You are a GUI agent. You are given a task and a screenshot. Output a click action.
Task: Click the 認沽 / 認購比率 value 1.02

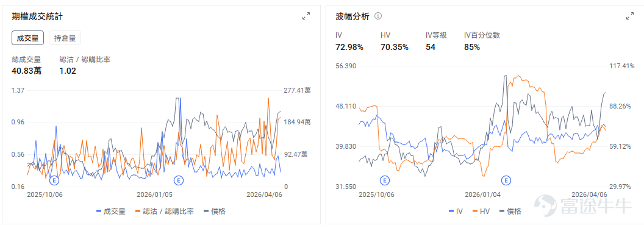[68, 71]
